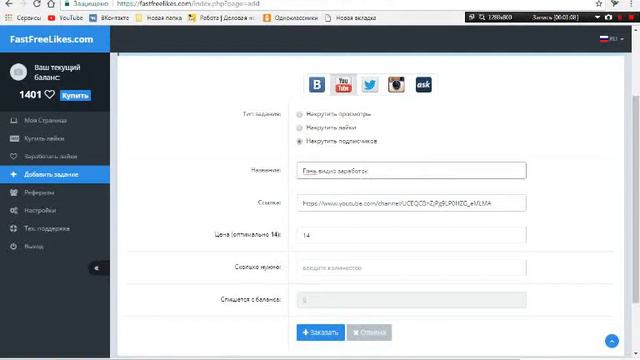Open the Новая папка bookmarks folder

click(x=159, y=18)
